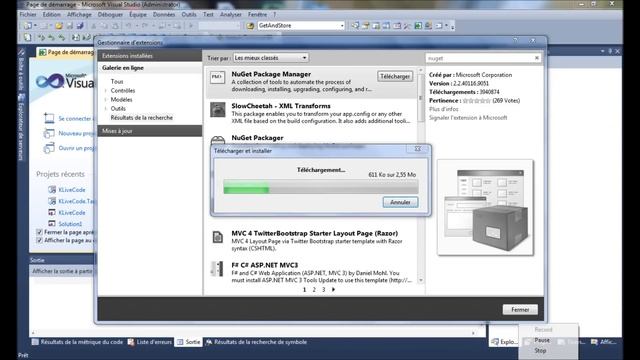The image size is (640, 360).
Task: Open the Affichage menu
Action: (x=79, y=14)
